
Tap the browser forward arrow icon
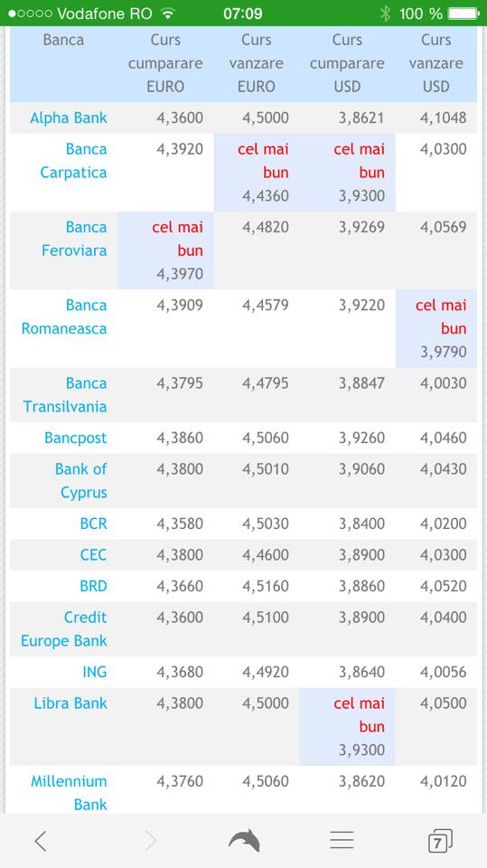point(151,841)
